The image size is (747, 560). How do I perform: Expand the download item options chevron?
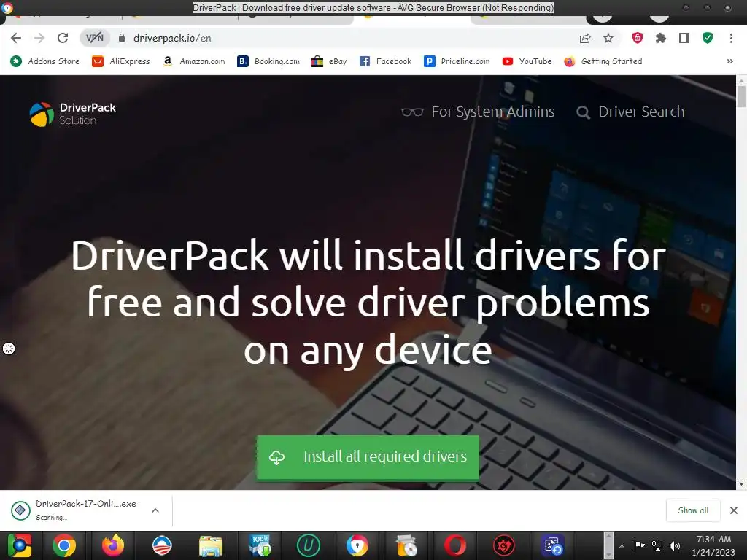click(x=155, y=510)
